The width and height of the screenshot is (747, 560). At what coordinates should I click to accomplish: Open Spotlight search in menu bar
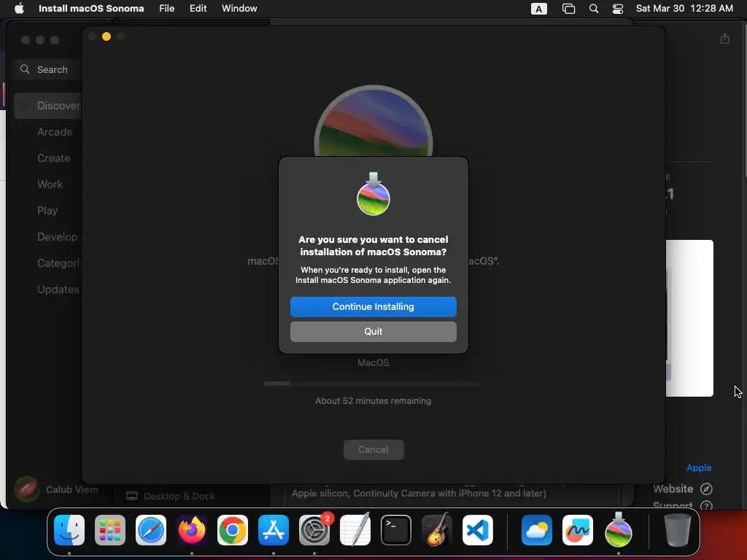coord(594,9)
